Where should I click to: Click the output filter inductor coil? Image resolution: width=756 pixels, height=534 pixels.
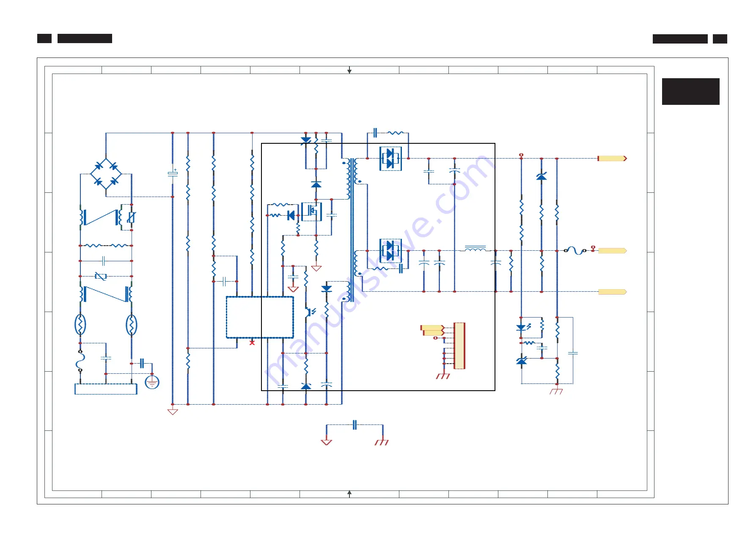[x=476, y=249]
